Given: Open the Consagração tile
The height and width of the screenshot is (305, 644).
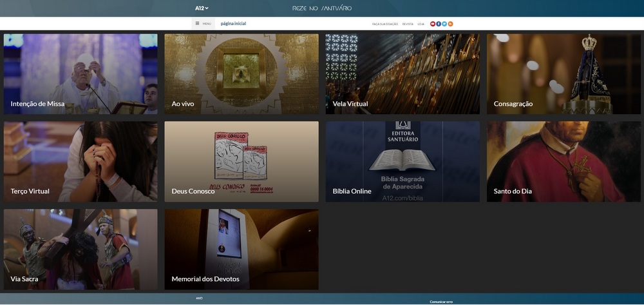Looking at the screenshot, I should 563,74.
